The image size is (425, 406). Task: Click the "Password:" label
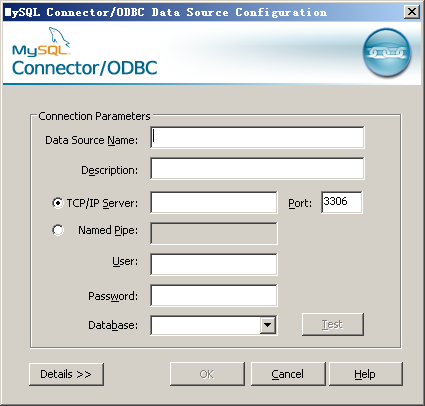113,296
